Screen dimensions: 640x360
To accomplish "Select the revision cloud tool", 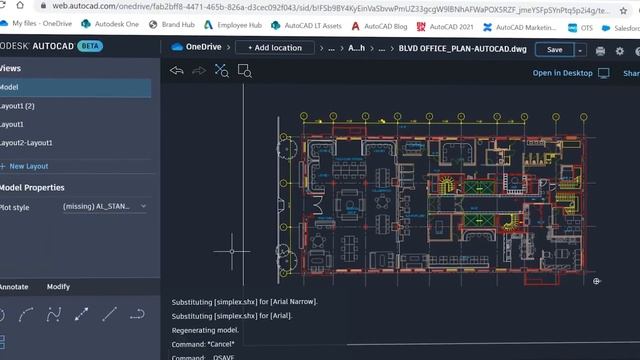I will 137,314.
